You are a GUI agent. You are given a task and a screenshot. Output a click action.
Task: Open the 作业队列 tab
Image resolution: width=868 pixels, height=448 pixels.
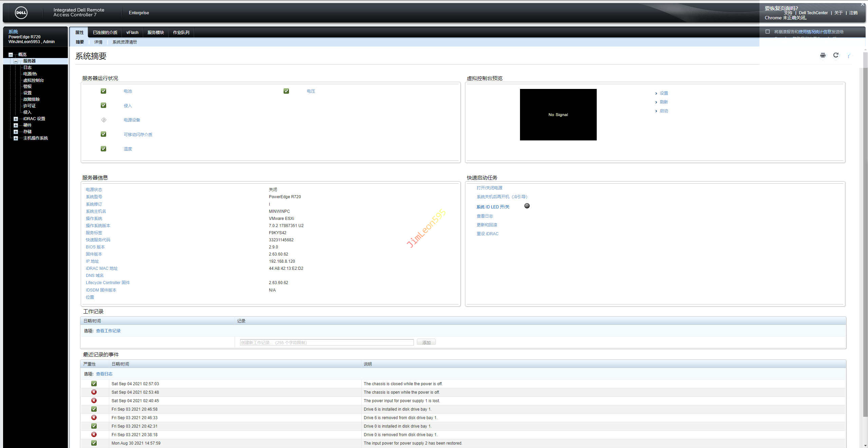pos(181,33)
